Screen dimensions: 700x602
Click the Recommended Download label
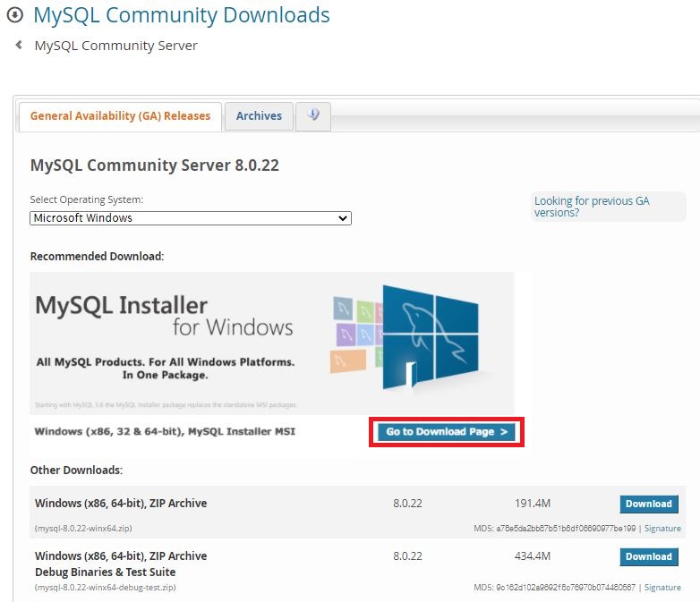(x=97, y=257)
